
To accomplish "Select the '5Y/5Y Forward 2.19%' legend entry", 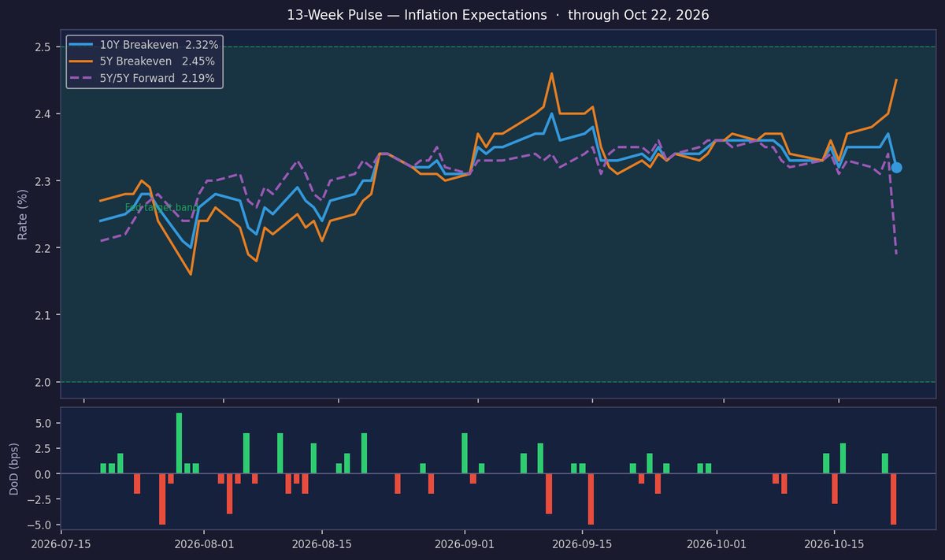I will pos(144,78).
